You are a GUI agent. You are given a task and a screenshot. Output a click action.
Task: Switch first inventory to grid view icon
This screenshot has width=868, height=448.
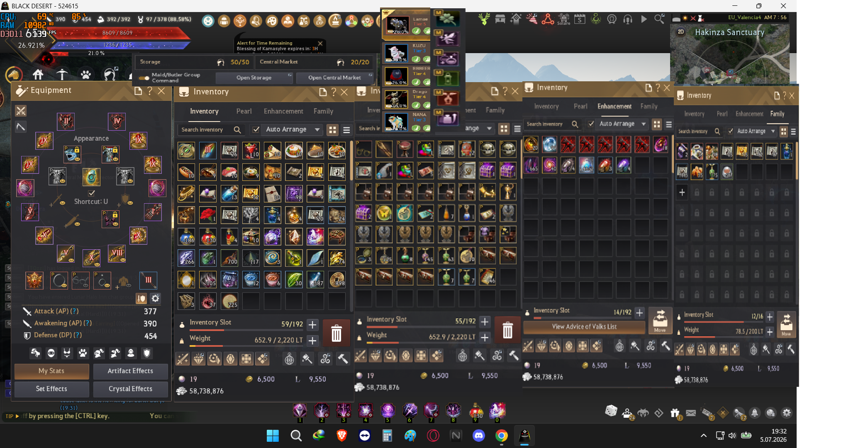coord(332,130)
